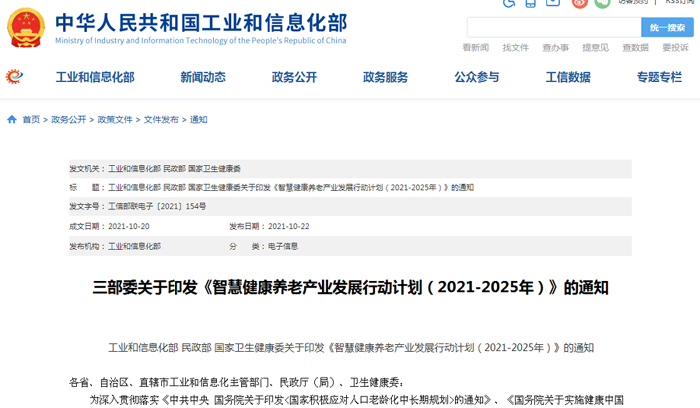The image size is (700, 408).
Task: Click 政策文件 in the breadcrumb trail
Action: coord(115,120)
